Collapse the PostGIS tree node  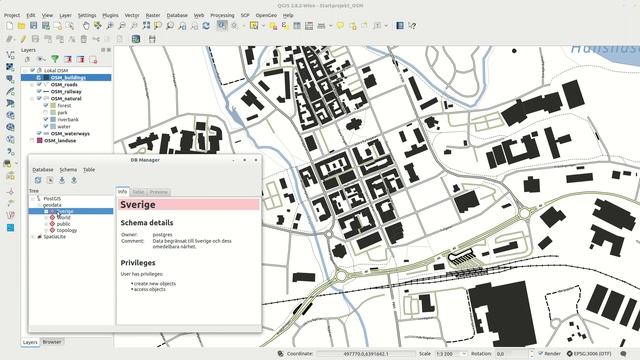32,199
